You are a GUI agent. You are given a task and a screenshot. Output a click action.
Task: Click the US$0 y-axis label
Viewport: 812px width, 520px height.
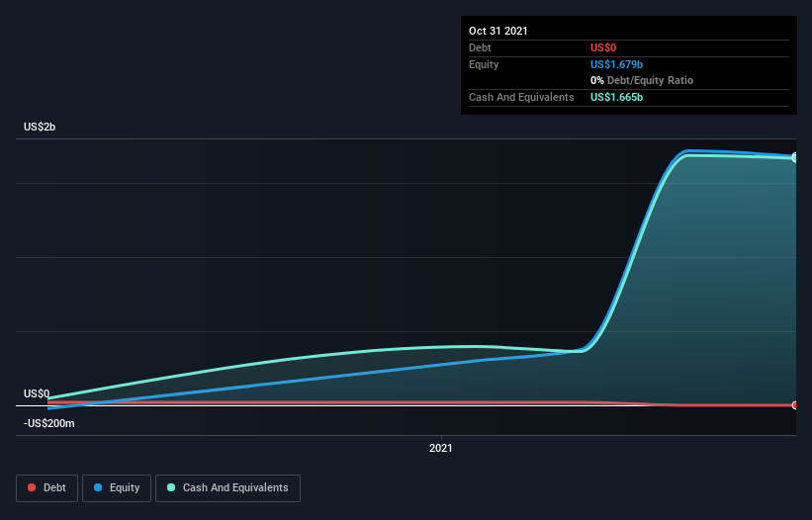(x=37, y=393)
